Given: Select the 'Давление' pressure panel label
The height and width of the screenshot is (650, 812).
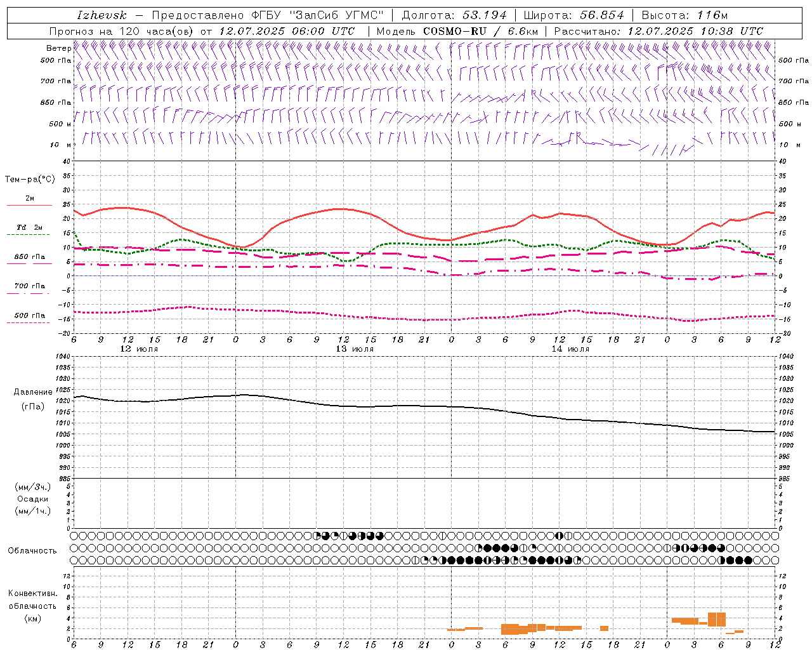Looking at the screenshot, I should (x=33, y=392).
